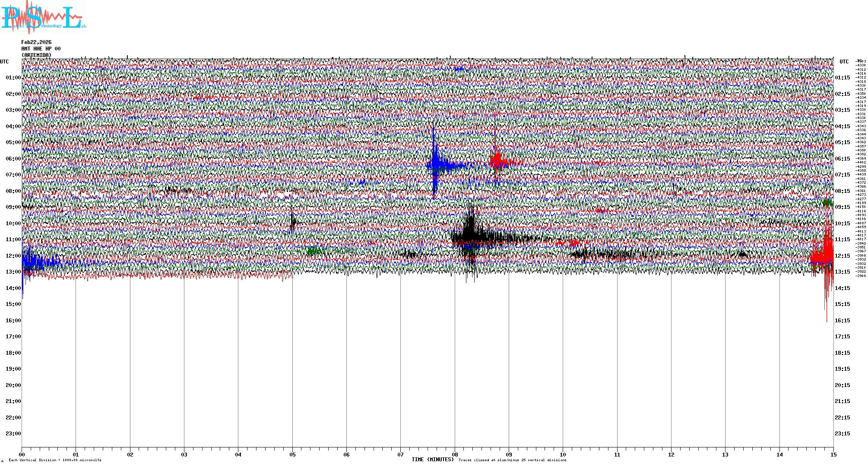
Task: Click the TIME (MINUTES) axis title
Action: (432, 460)
